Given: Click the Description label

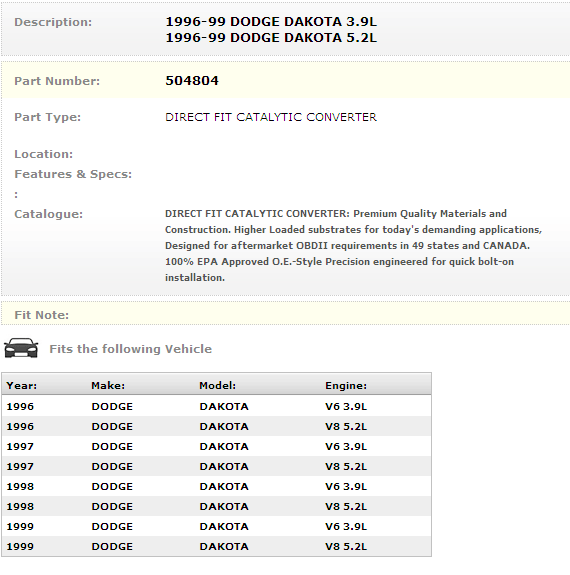Looking at the screenshot, I should (53, 22).
